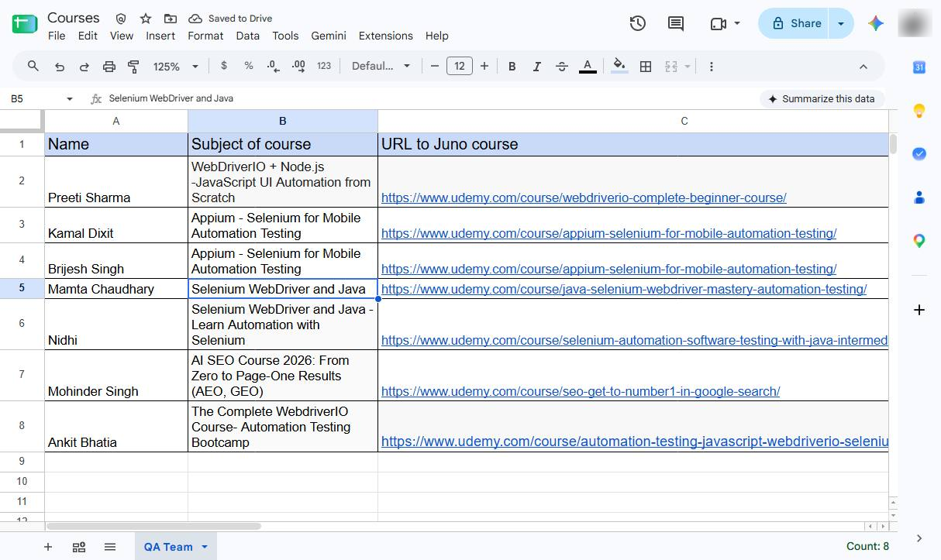
Task: Increase decimal places
Action: click(298, 67)
